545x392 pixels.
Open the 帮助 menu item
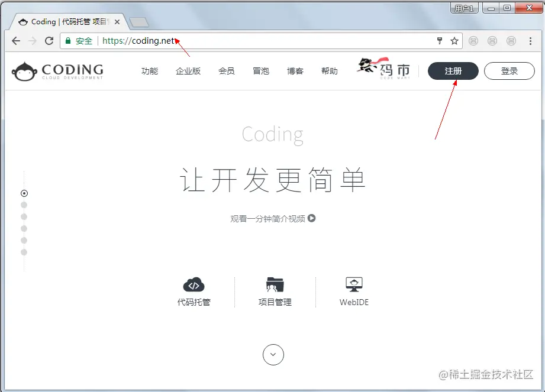pos(329,71)
